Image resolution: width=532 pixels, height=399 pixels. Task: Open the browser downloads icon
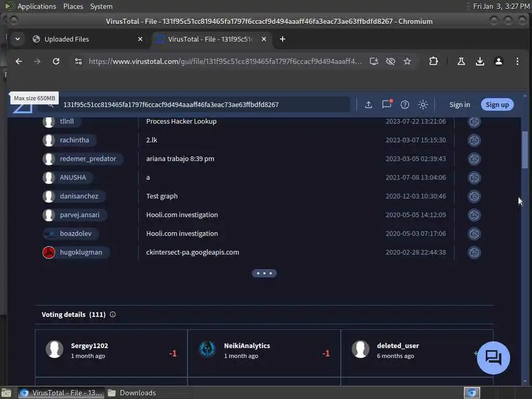[x=480, y=61]
